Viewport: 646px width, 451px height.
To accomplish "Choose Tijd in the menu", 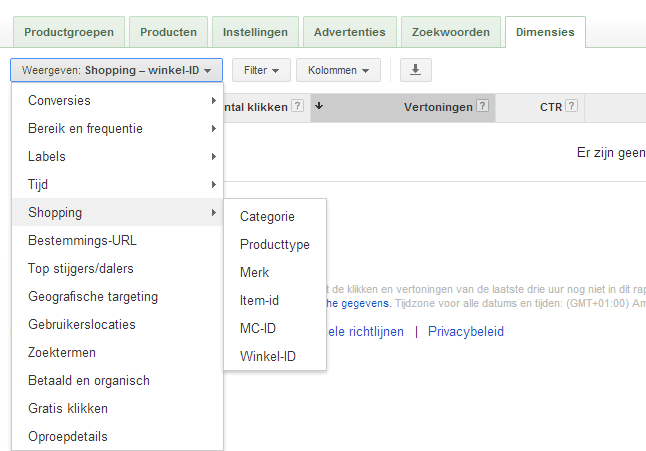I will (117, 185).
